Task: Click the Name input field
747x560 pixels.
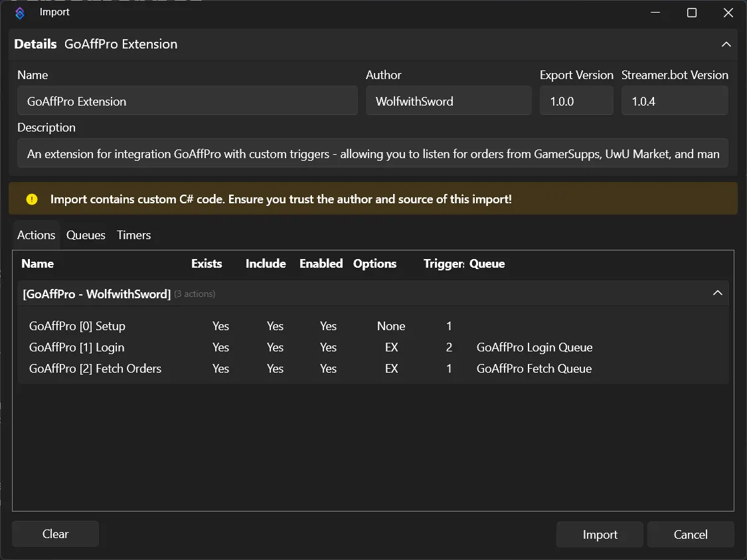Action: [187, 101]
